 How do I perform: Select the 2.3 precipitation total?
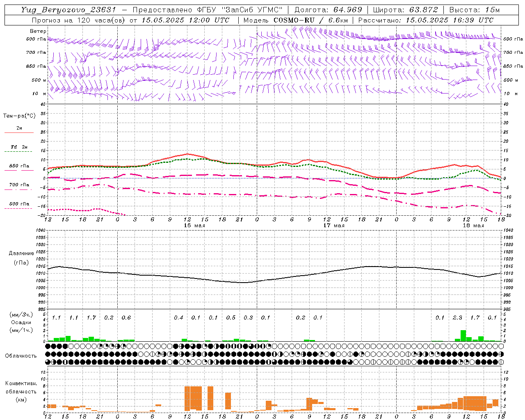(457, 317)
